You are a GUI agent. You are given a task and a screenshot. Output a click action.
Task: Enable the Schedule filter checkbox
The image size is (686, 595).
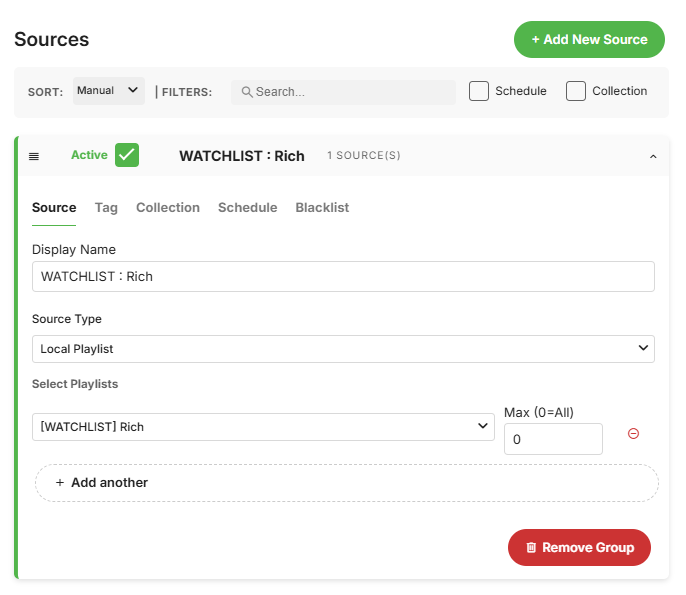click(x=479, y=91)
